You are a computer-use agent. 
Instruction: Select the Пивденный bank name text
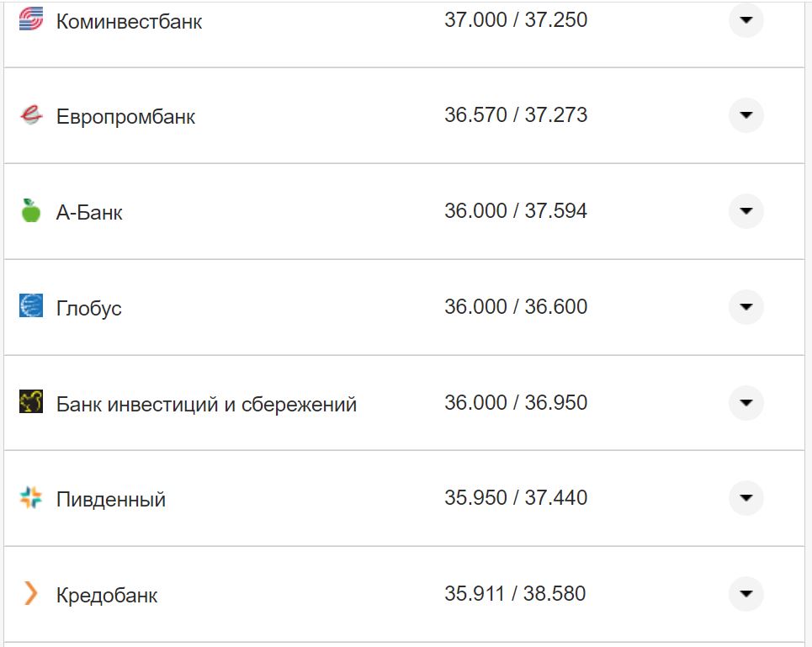click(109, 498)
